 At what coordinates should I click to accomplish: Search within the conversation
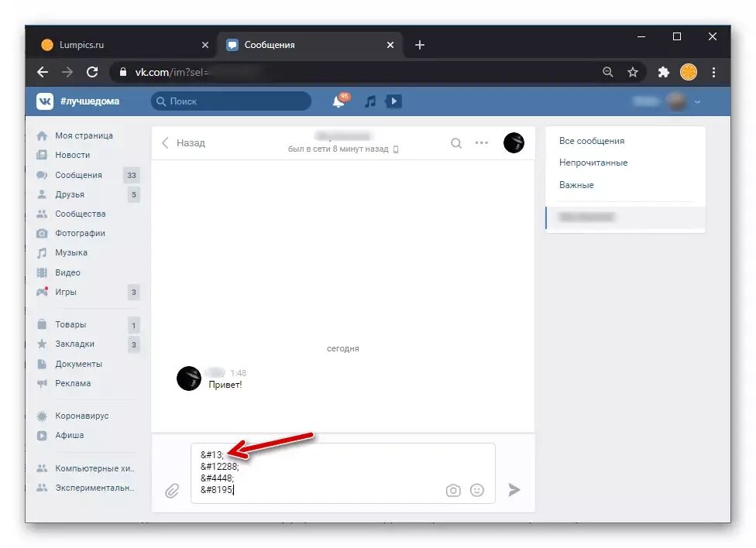pos(456,143)
